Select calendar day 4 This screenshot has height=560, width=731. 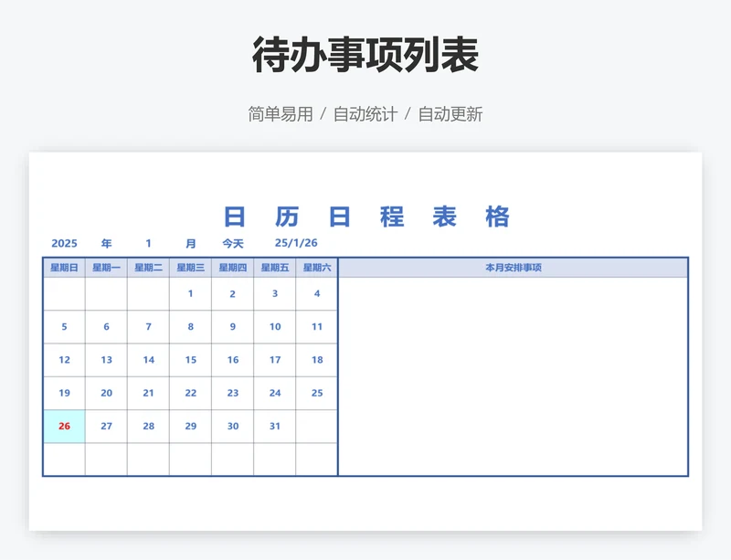coord(316,294)
